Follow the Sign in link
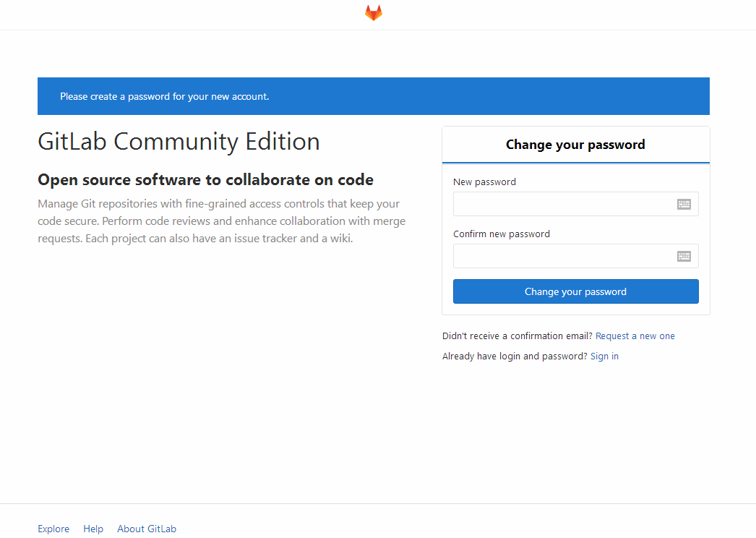The image size is (756, 538). pos(604,356)
